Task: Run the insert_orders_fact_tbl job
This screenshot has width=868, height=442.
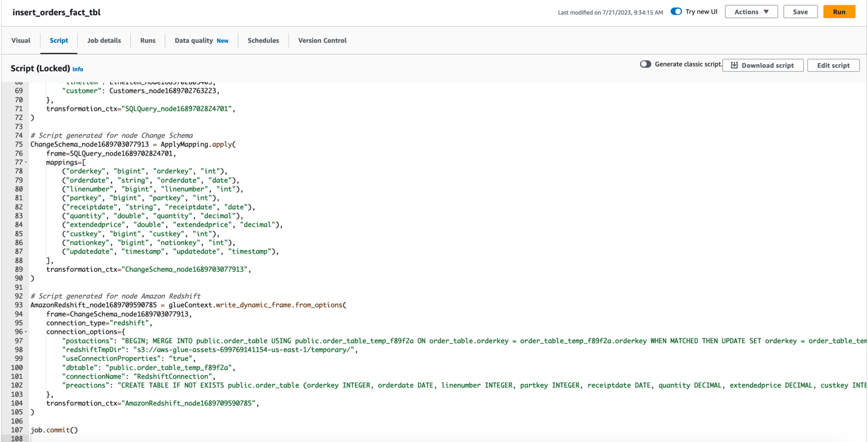Action: 839,12
